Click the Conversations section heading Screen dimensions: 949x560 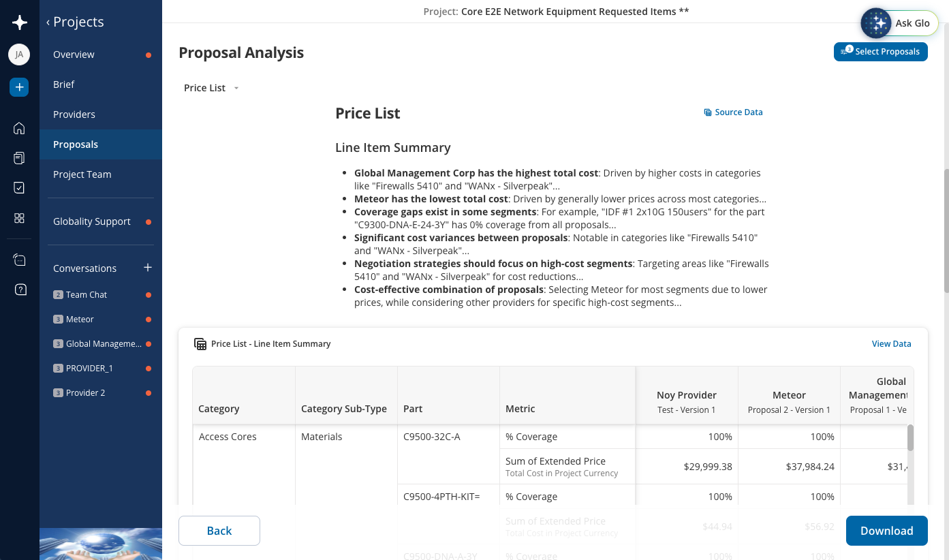click(85, 268)
